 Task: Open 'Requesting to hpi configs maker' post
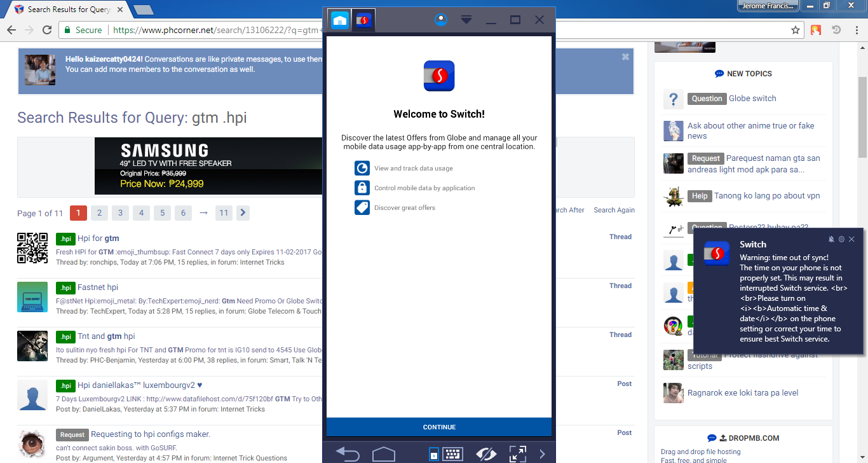coord(151,434)
